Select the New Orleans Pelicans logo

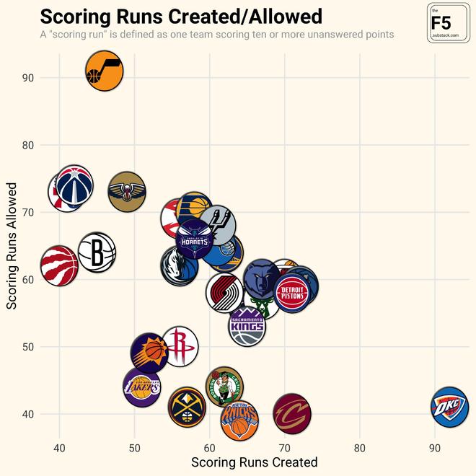pos(127,192)
